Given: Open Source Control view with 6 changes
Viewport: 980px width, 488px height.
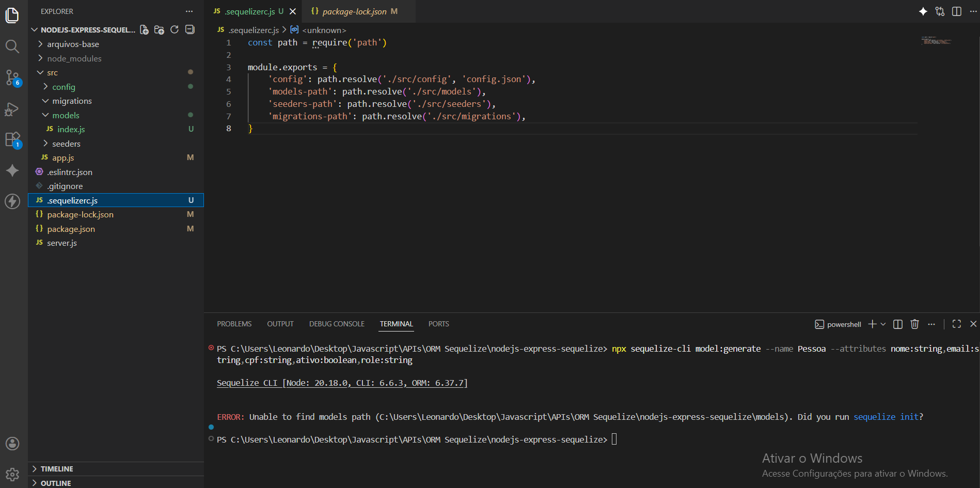Looking at the screenshot, I should click(x=12, y=78).
